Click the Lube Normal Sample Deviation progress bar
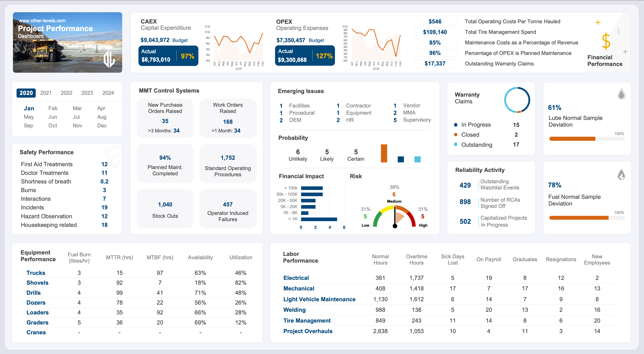This screenshot has width=644, height=354. pyautogui.click(x=586, y=139)
